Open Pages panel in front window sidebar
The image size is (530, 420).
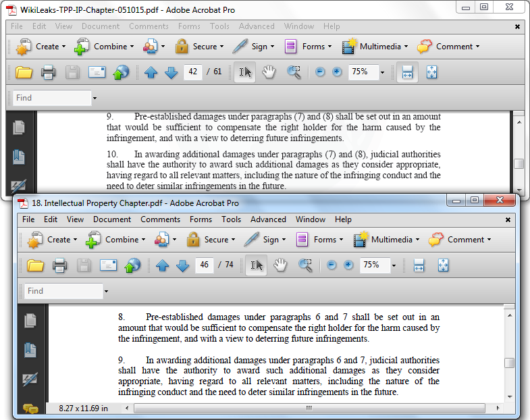(x=30, y=321)
